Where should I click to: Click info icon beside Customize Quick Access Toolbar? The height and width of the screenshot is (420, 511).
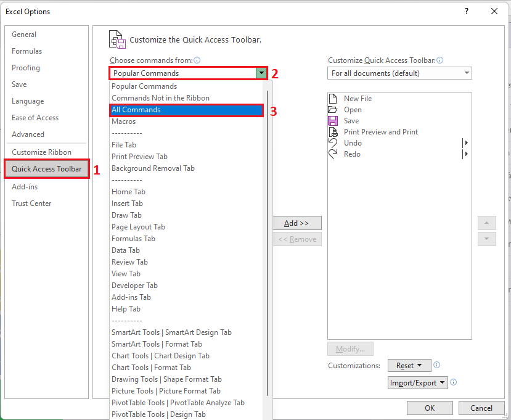(439, 60)
